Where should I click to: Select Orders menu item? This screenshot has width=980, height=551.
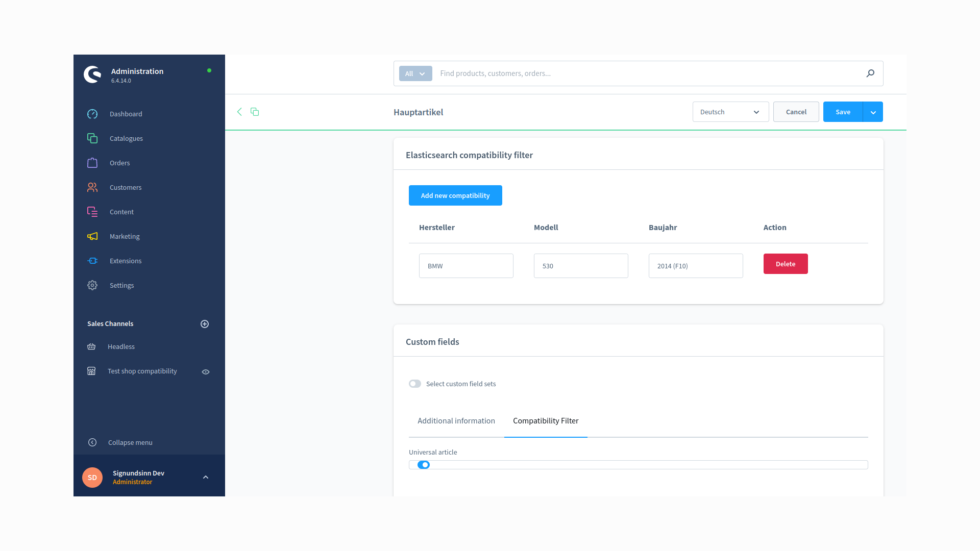[119, 163]
